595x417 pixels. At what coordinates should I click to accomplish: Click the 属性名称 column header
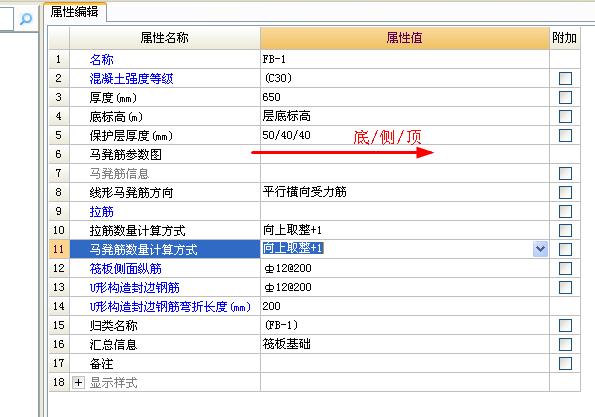click(165, 38)
